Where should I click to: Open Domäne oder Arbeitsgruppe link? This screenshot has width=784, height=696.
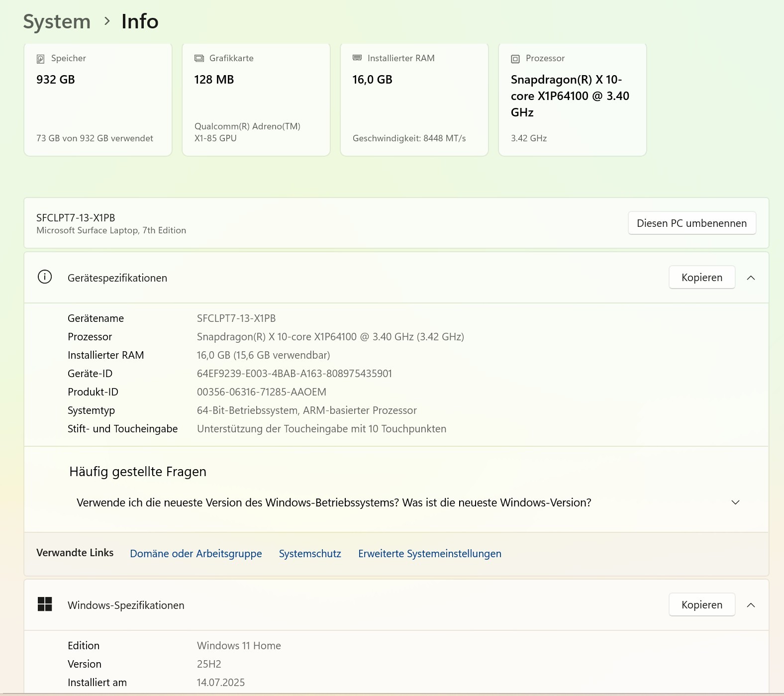point(196,554)
